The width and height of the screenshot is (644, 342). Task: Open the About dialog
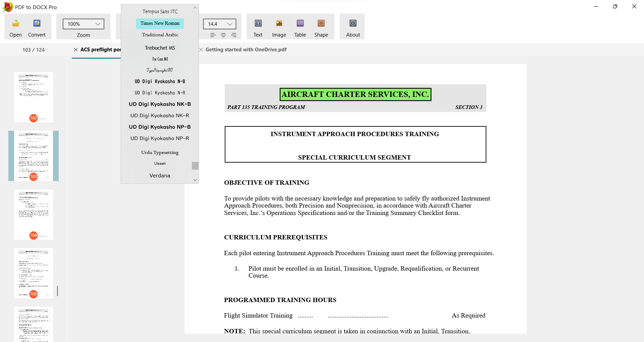(353, 27)
